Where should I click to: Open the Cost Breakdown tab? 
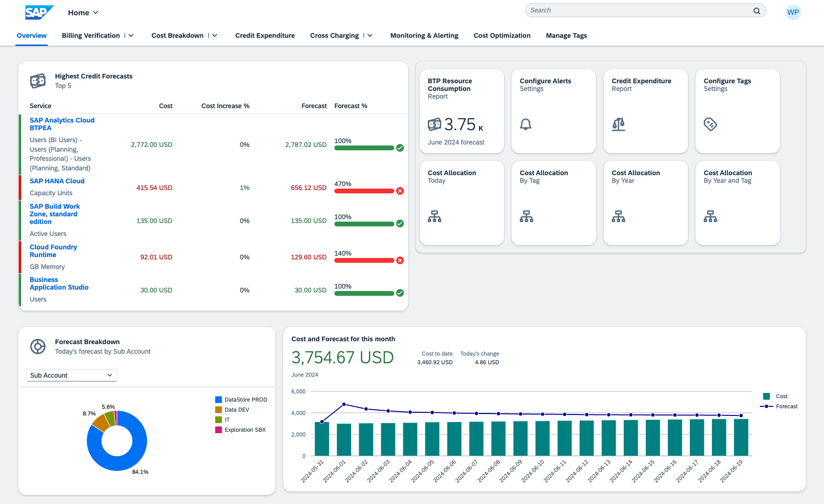(178, 35)
